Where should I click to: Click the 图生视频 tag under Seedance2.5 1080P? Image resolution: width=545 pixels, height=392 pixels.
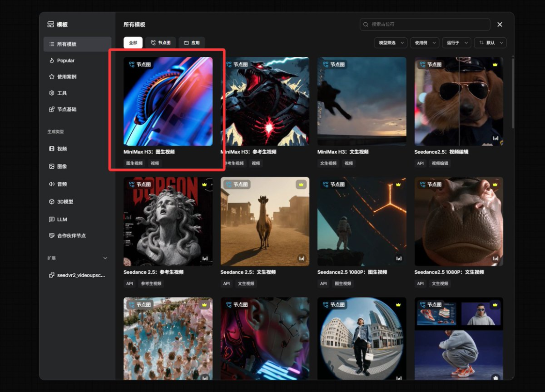(x=343, y=283)
